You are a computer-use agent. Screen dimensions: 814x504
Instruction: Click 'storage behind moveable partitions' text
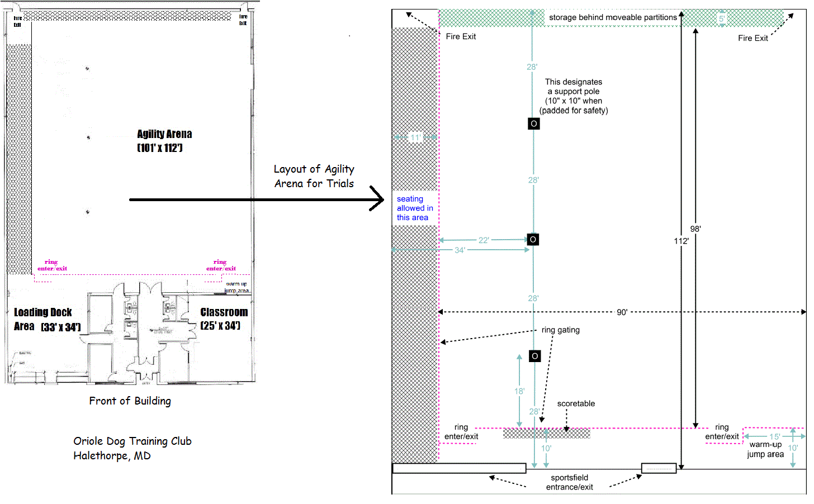[x=613, y=17]
